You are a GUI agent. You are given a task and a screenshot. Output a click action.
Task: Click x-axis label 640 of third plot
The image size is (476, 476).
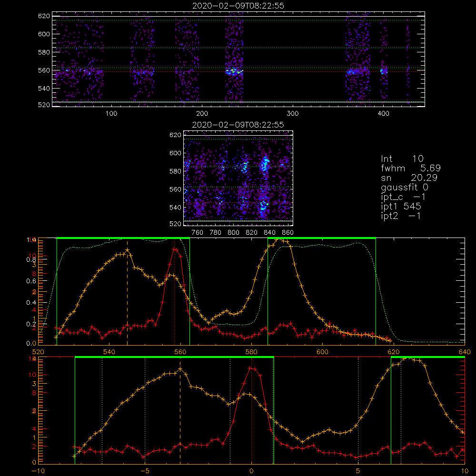(465, 352)
